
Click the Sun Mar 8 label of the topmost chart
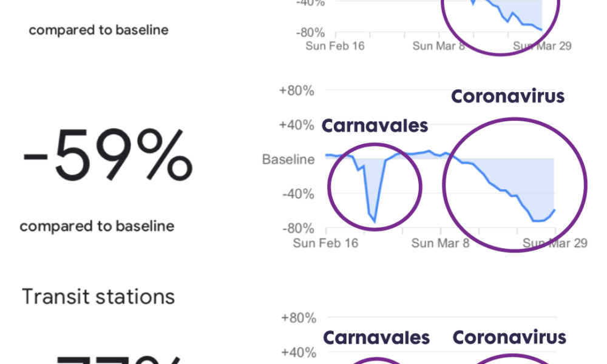coord(439,45)
